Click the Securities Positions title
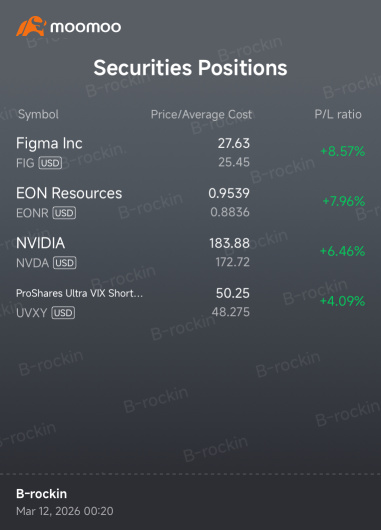The width and height of the screenshot is (381, 530). tap(190, 68)
